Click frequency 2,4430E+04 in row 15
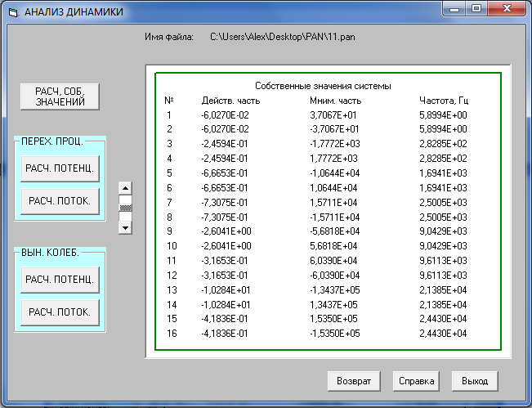The image size is (532, 408). pos(443,319)
